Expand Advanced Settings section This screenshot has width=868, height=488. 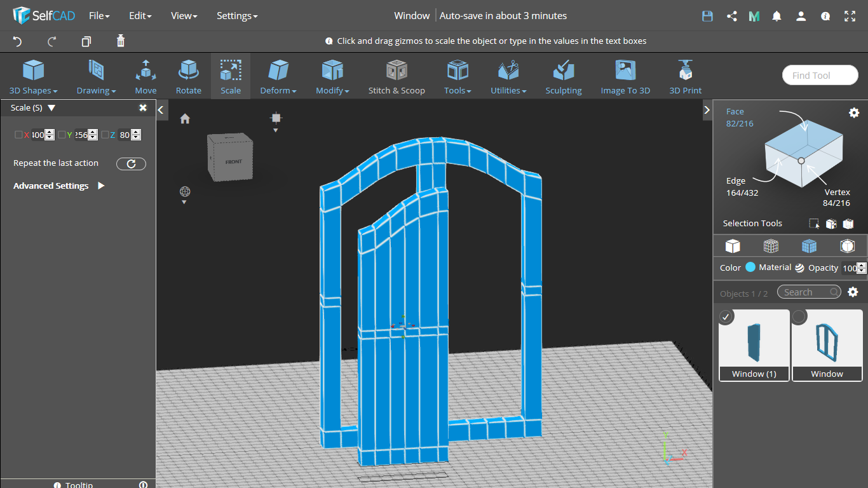click(101, 186)
